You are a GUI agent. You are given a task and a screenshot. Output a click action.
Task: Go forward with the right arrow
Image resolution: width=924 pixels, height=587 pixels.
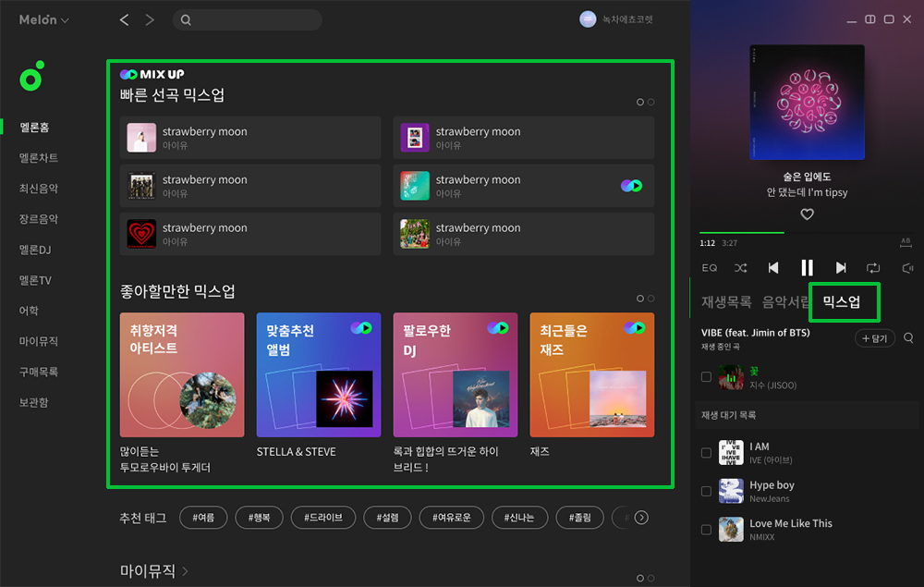150,20
